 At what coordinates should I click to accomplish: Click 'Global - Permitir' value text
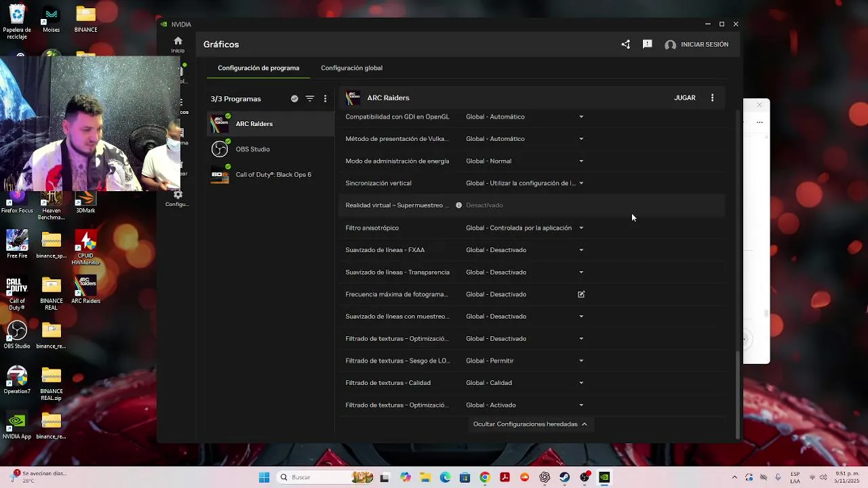[x=490, y=361]
